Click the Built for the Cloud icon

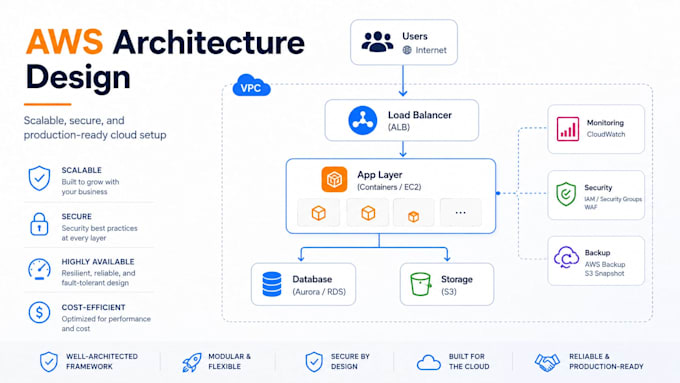click(428, 362)
